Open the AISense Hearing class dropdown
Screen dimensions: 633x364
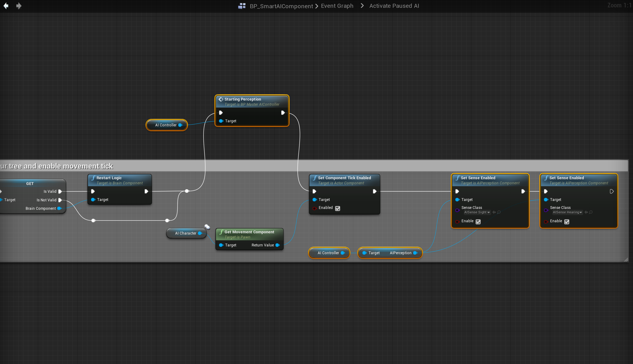pos(567,212)
